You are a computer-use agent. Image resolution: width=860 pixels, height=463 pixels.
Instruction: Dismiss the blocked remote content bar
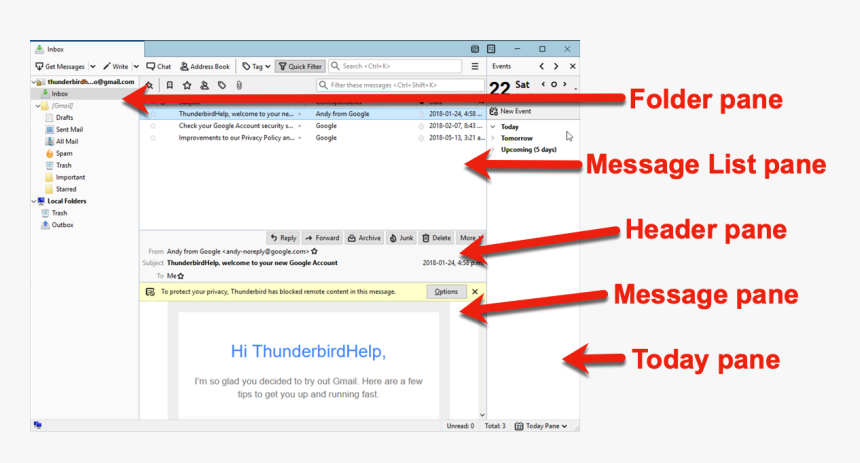(x=475, y=292)
